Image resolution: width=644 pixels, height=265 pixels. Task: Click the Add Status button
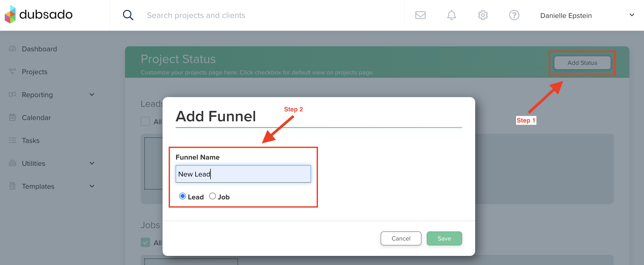582,63
